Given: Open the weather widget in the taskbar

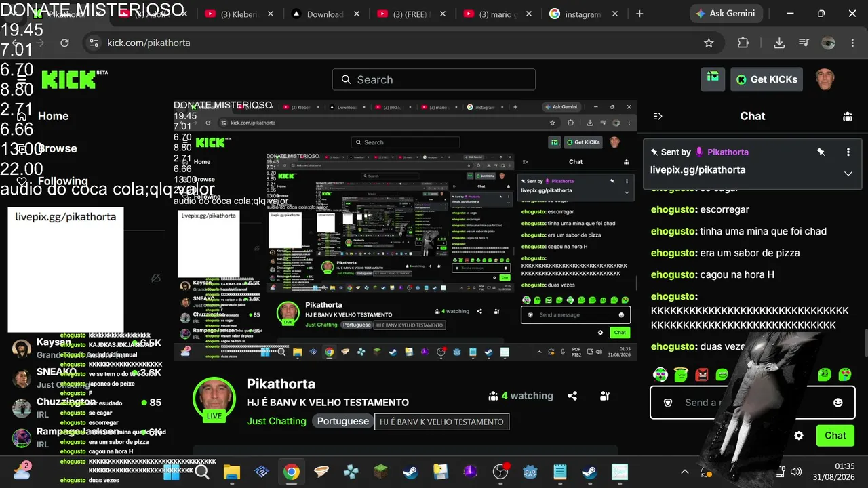Looking at the screenshot, I should (x=22, y=472).
